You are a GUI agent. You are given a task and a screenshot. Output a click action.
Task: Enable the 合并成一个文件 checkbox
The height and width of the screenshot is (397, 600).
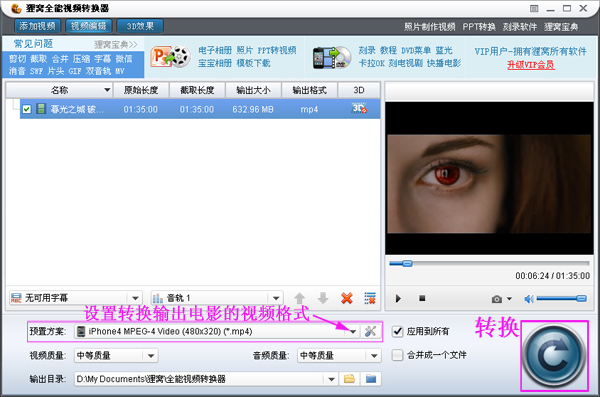[x=398, y=355]
